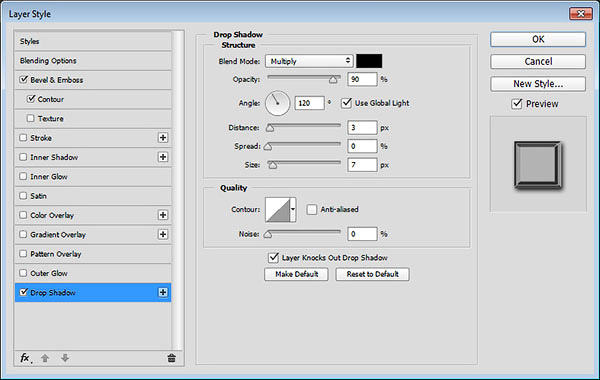Enable the Inner Shadow checkbox
This screenshot has height=380, width=600.
pos(23,157)
